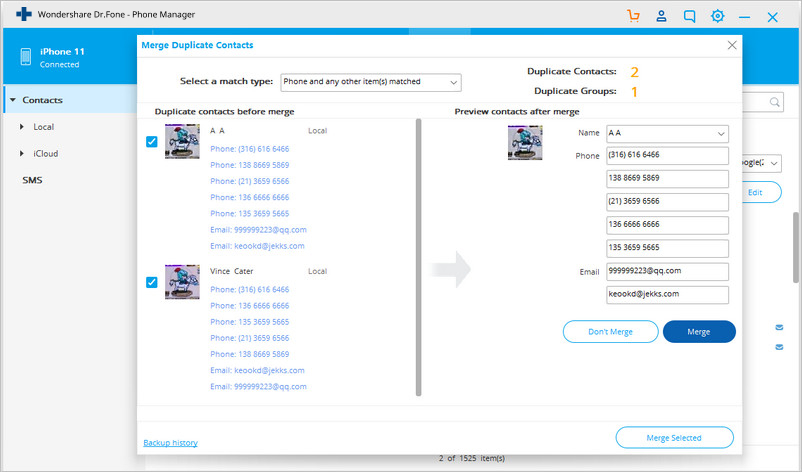Screen dimensions: 802x472
Task: Click the main window scrollbar at right
Action: click(796, 248)
